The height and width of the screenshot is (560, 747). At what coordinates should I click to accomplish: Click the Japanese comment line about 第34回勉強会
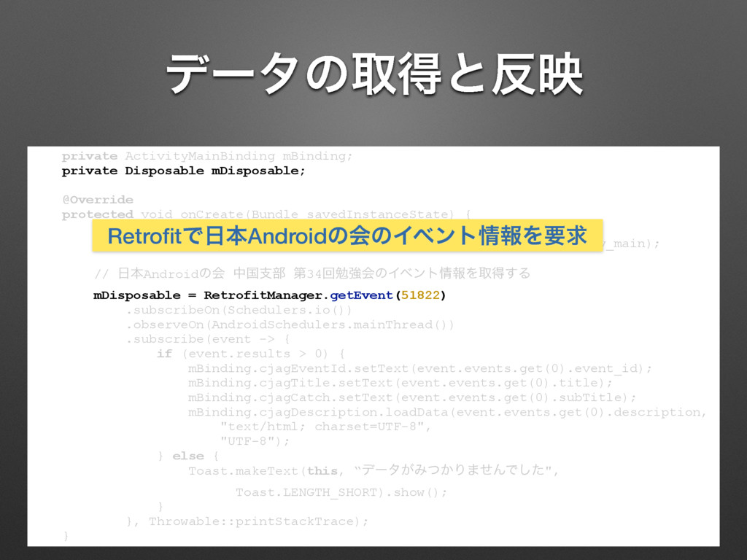coord(312,273)
